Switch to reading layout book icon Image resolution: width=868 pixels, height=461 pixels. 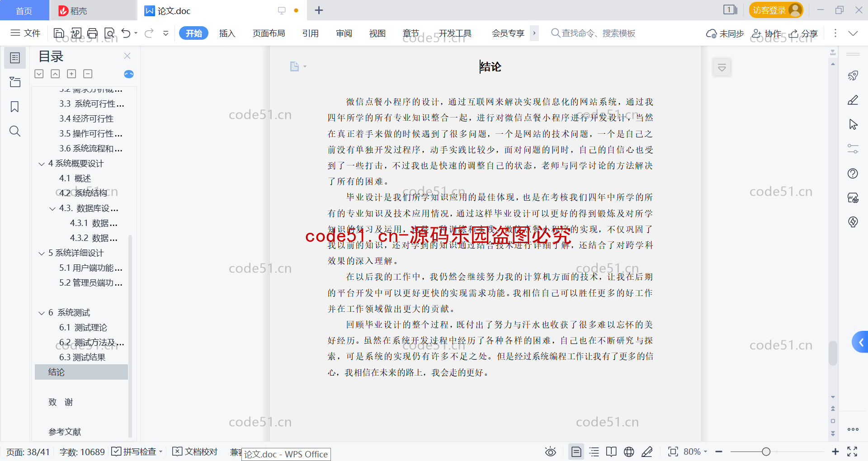click(611, 452)
